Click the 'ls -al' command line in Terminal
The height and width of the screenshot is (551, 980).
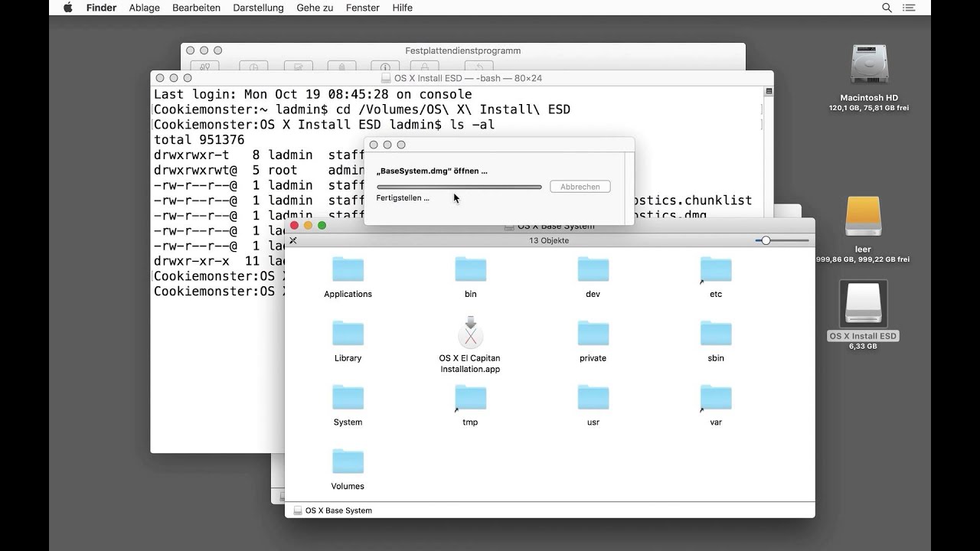325,125
